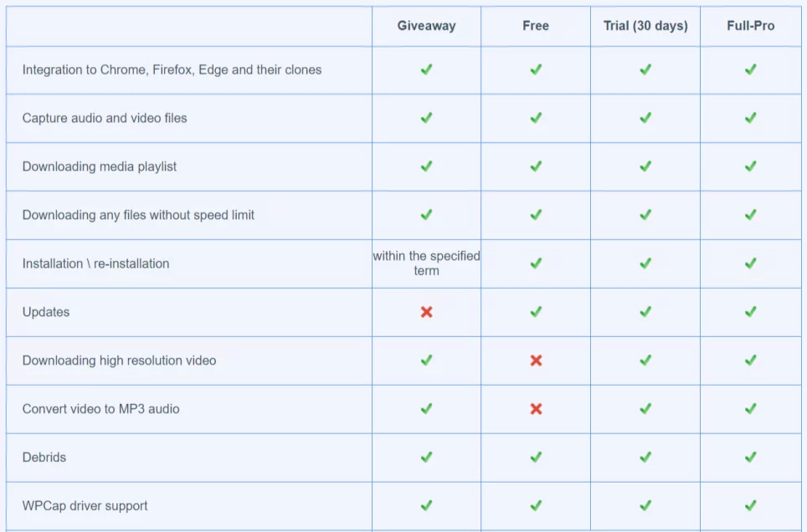Click the 'within the specified term' cell text
This screenshot has width=807, height=532.
click(x=426, y=263)
